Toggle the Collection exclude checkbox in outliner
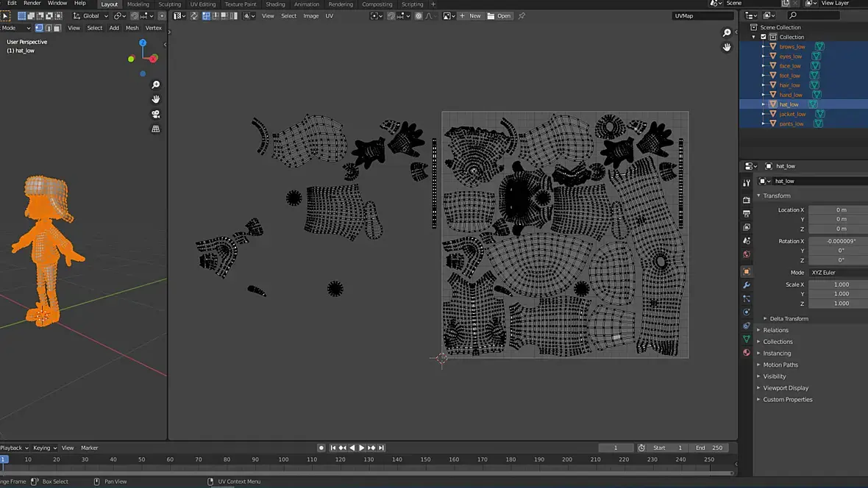868x488 pixels. coord(764,37)
